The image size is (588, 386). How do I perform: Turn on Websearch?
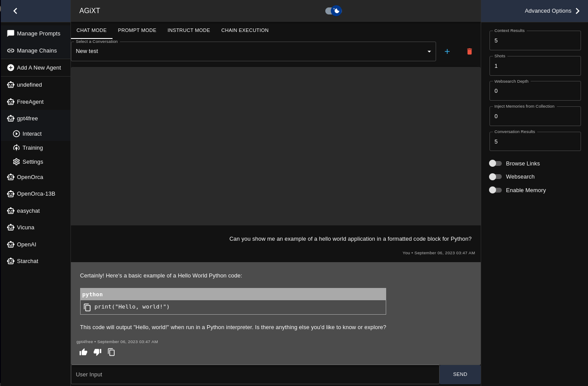point(495,177)
